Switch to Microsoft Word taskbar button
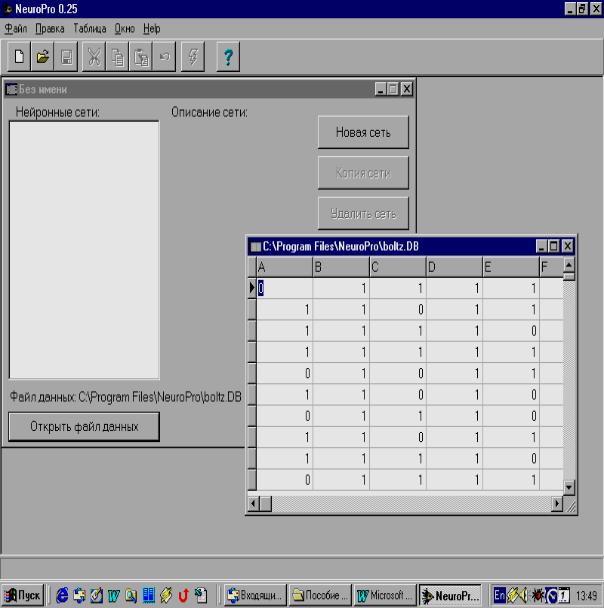 (x=385, y=595)
